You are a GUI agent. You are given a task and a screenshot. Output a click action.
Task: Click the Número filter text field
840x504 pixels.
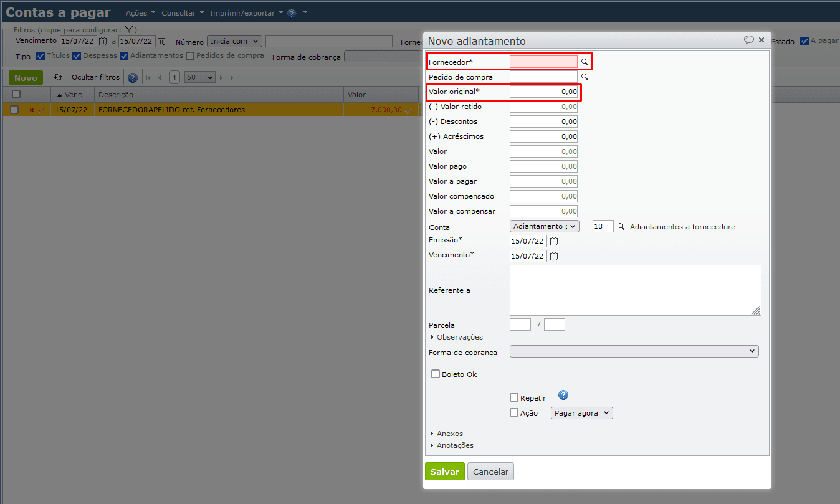point(328,41)
